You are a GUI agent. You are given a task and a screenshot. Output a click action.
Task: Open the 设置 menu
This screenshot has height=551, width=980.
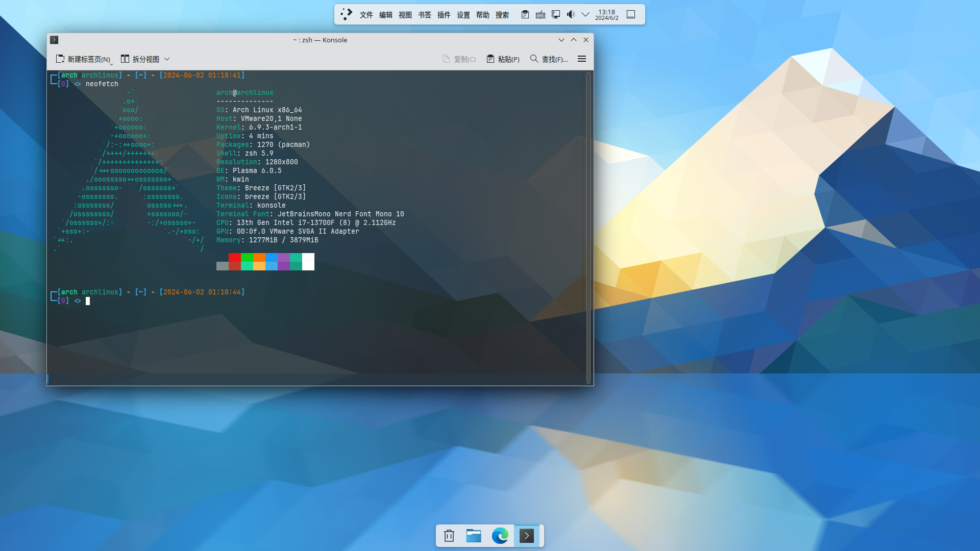point(463,15)
